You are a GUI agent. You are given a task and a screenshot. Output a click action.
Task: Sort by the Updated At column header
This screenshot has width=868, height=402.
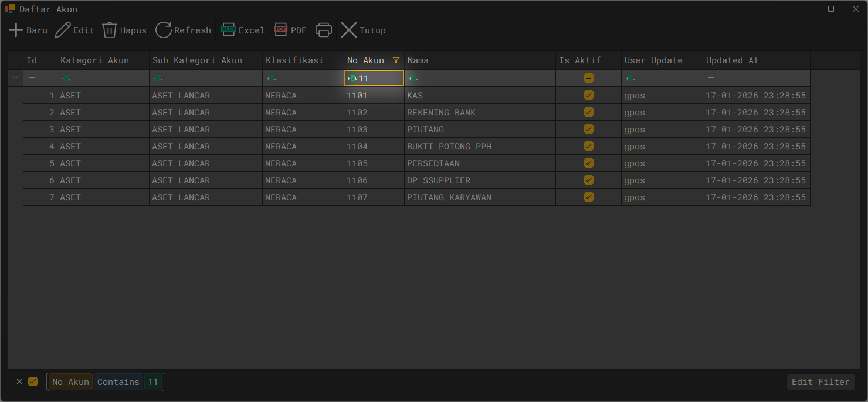[x=733, y=60]
